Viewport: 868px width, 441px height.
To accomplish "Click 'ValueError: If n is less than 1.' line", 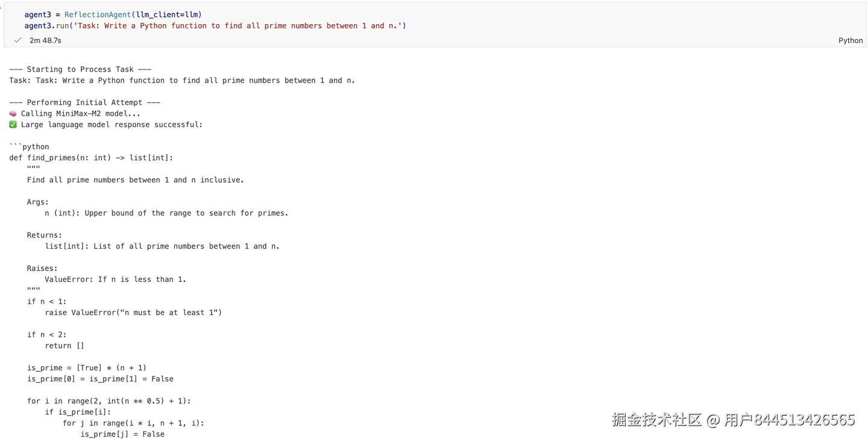I will pyautogui.click(x=116, y=279).
